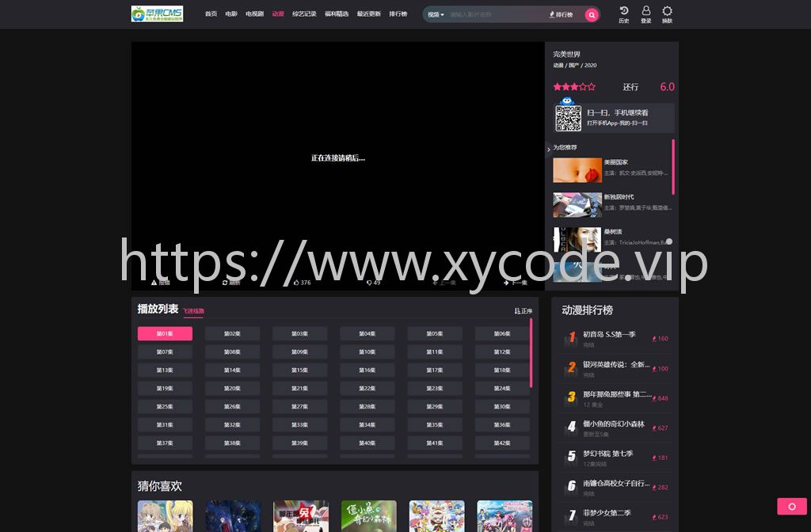Open the 新独居时代 recommendation thumbnail
811x532 pixels.
[x=577, y=205]
